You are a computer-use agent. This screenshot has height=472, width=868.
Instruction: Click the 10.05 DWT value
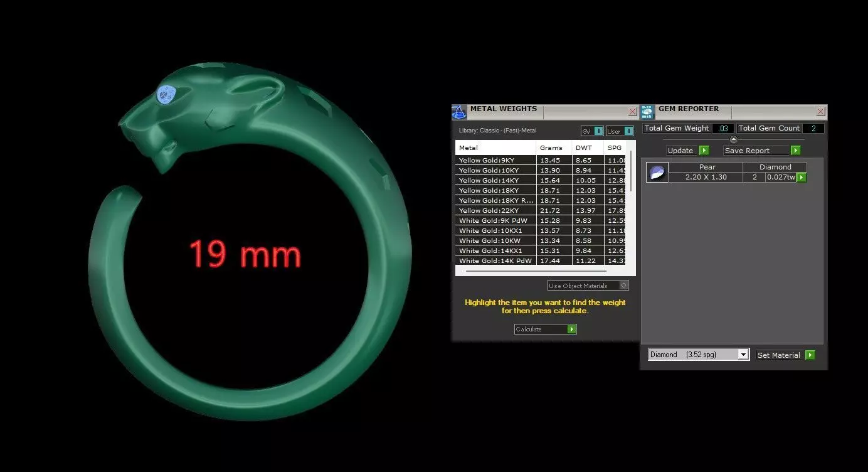click(588, 180)
